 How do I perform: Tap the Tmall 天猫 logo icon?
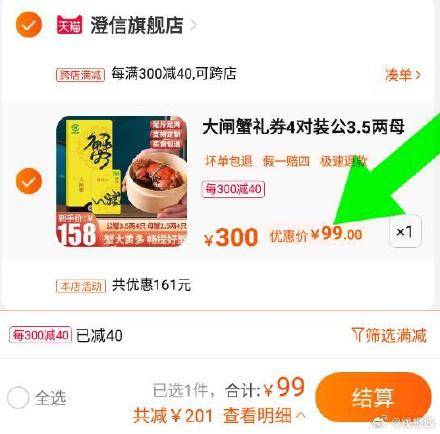click(69, 25)
